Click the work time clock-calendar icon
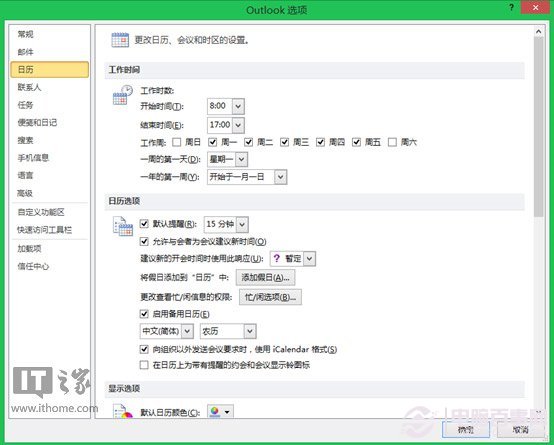Image resolution: width=554 pixels, height=445 pixels. 122,95
